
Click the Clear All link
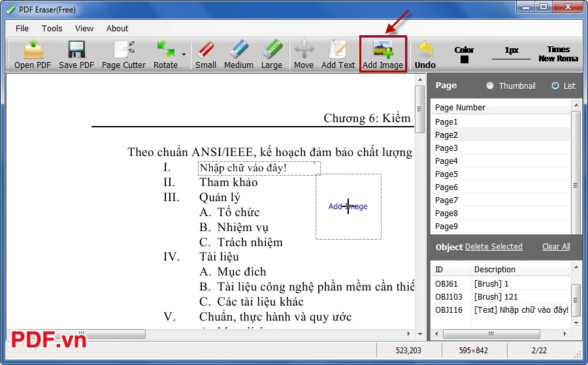pos(556,247)
